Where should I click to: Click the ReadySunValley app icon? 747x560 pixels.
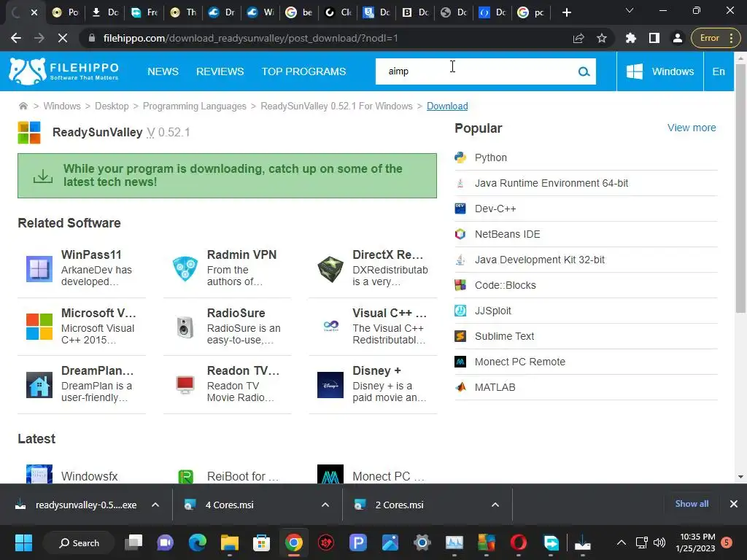pos(29,133)
